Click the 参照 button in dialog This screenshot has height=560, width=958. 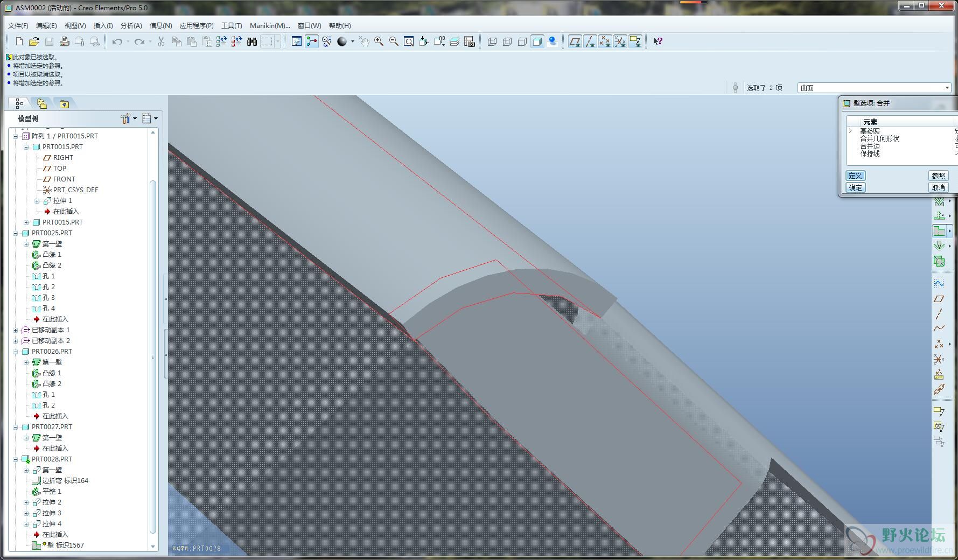coord(939,176)
